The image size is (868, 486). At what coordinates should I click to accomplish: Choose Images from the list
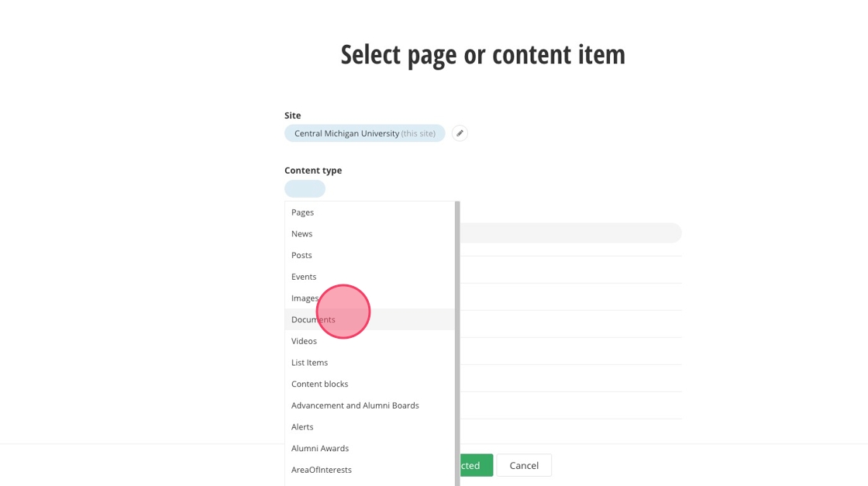(x=305, y=298)
